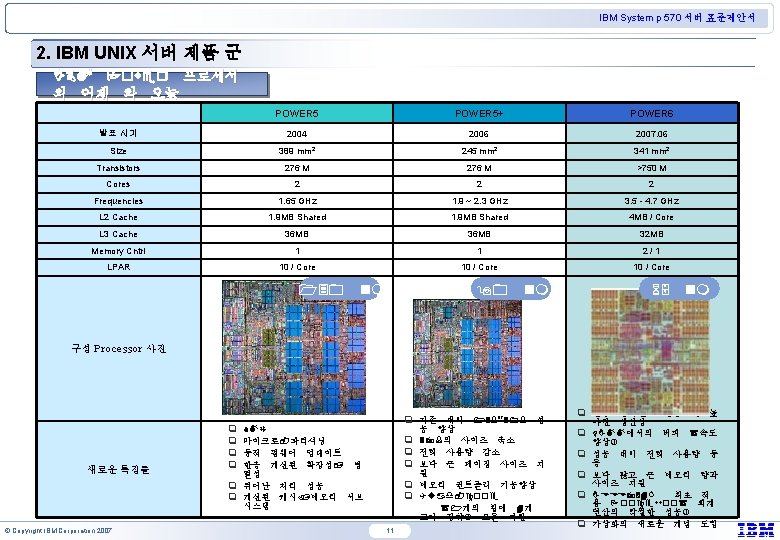Click the '4MB / Core' L2 cache cell
The image size is (780, 540).
652,217
